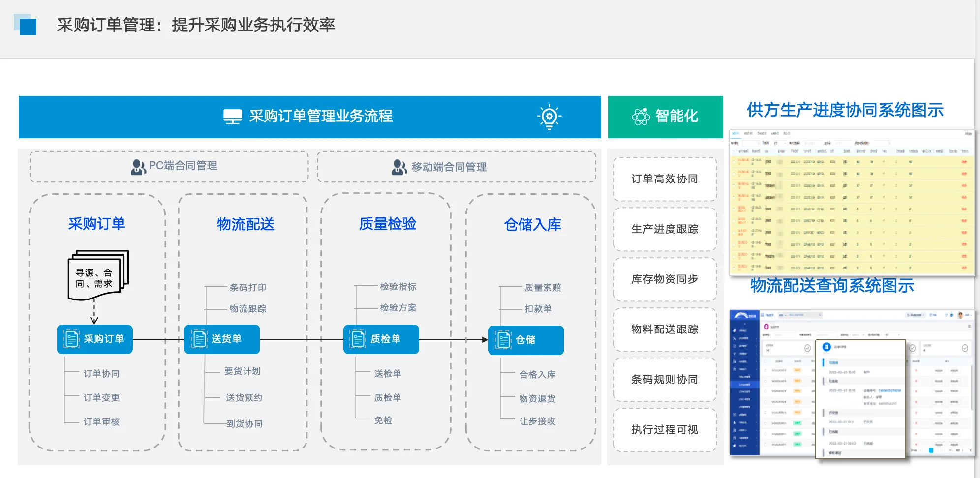Click the user avatar in the logistics header

(960, 315)
